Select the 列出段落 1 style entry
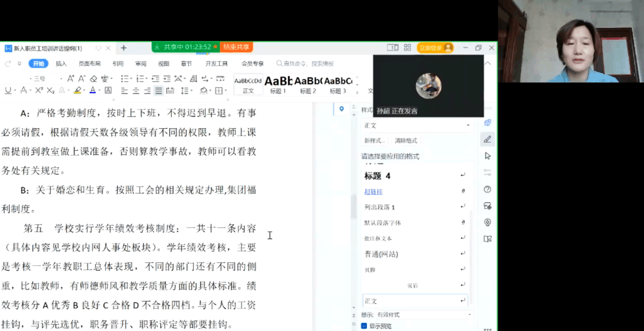This screenshot has width=644, height=331. point(380,207)
